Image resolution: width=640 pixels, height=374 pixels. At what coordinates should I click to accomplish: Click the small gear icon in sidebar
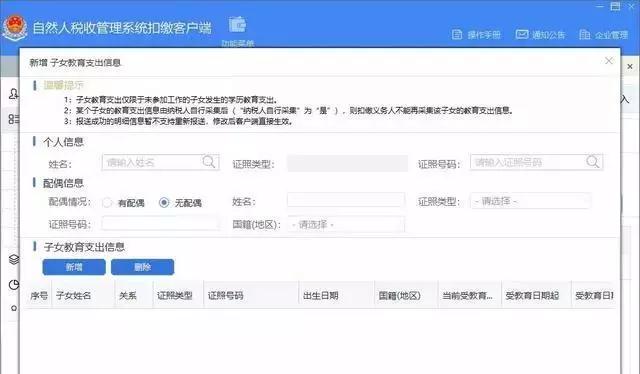[x=14, y=308]
